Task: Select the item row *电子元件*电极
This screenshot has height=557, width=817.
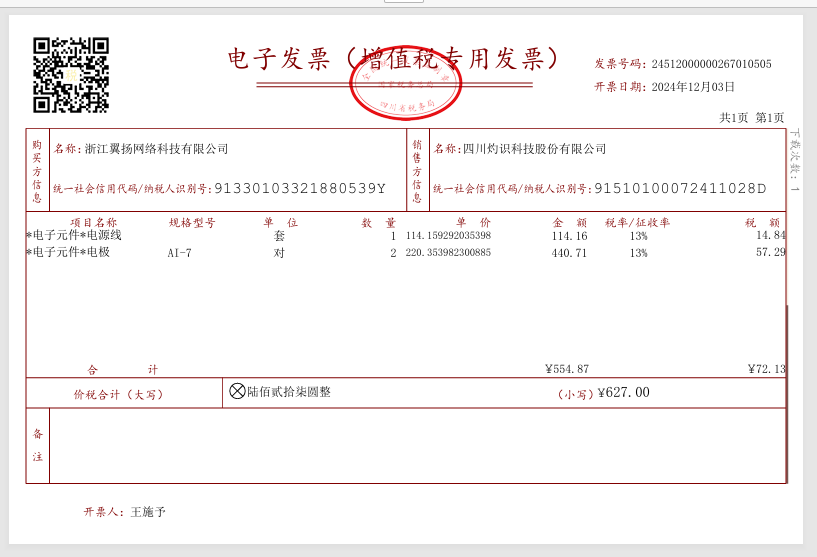Action: (68, 253)
